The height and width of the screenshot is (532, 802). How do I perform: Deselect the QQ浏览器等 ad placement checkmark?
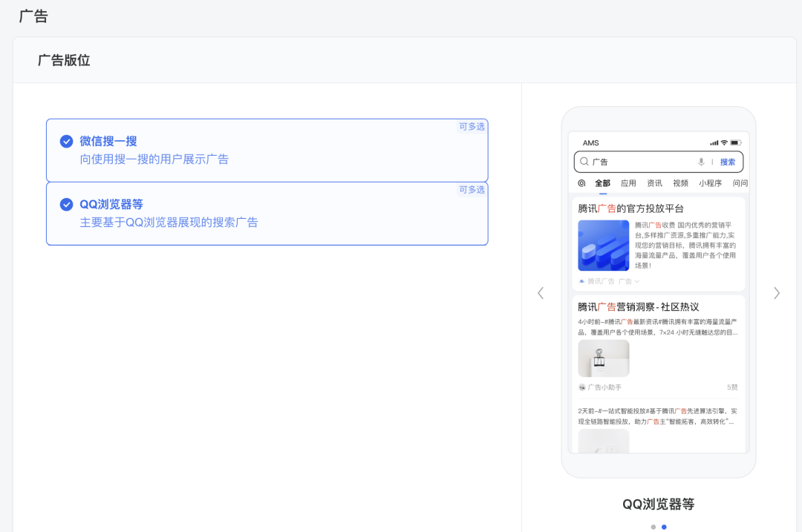[68, 203]
